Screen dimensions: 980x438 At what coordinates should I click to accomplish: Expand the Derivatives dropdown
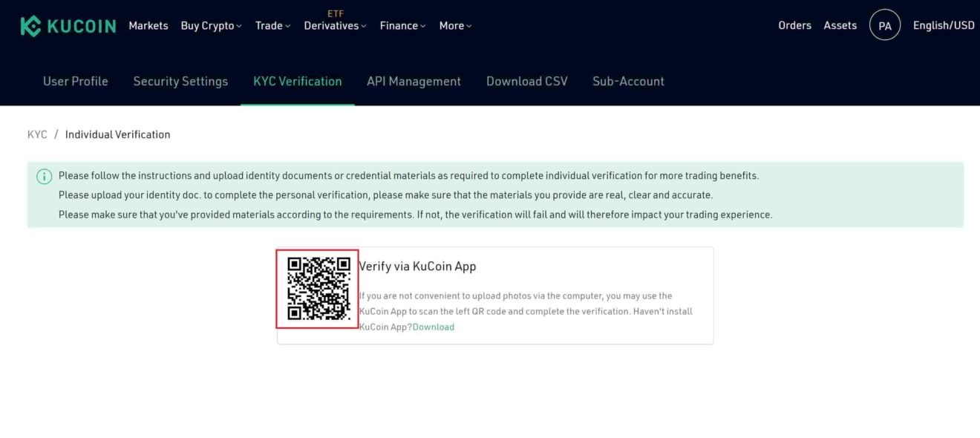(333, 24)
